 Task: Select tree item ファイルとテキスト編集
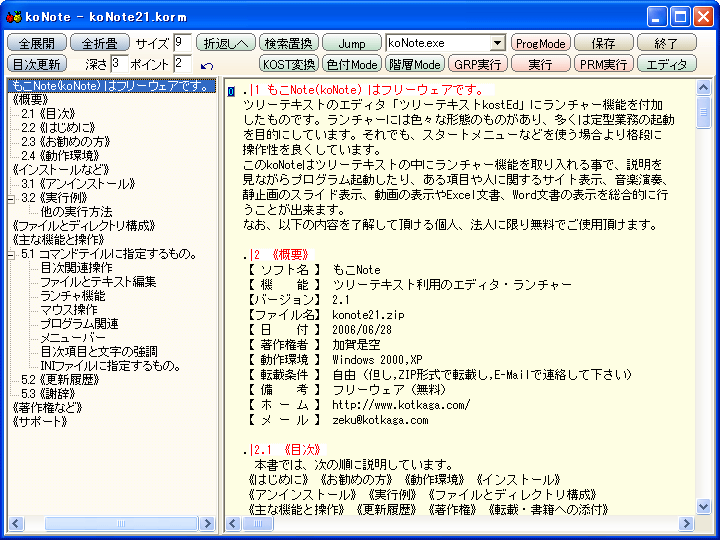click(x=98, y=281)
